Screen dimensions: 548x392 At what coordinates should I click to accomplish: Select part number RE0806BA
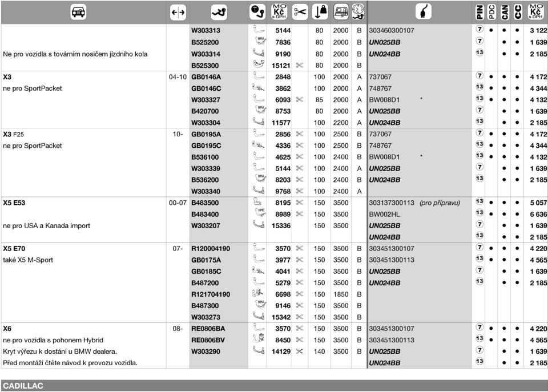(208, 329)
